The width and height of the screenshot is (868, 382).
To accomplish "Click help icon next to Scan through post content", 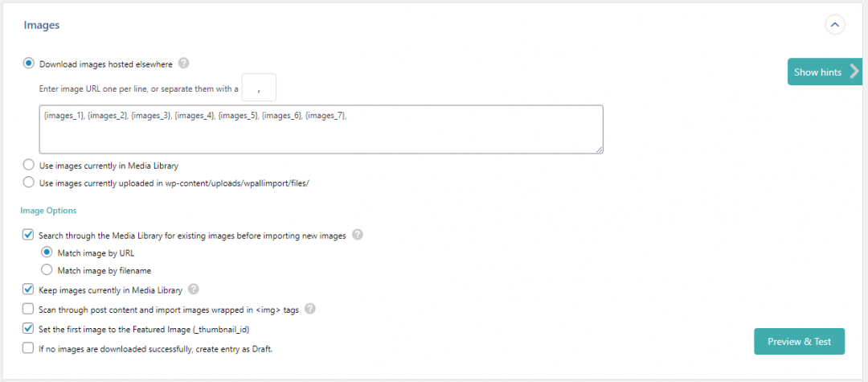I will (310, 309).
